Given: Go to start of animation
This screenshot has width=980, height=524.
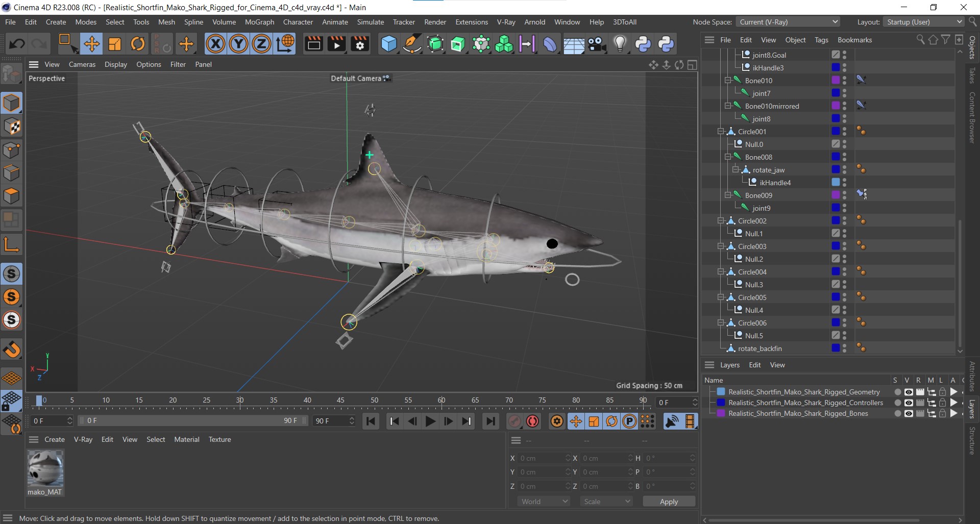Looking at the screenshot, I should click(x=371, y=421).
